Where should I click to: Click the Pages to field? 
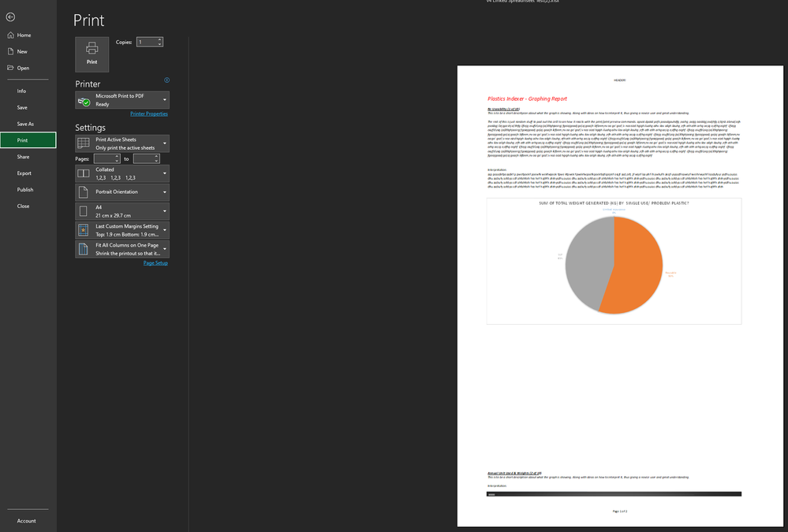(144, 158)
